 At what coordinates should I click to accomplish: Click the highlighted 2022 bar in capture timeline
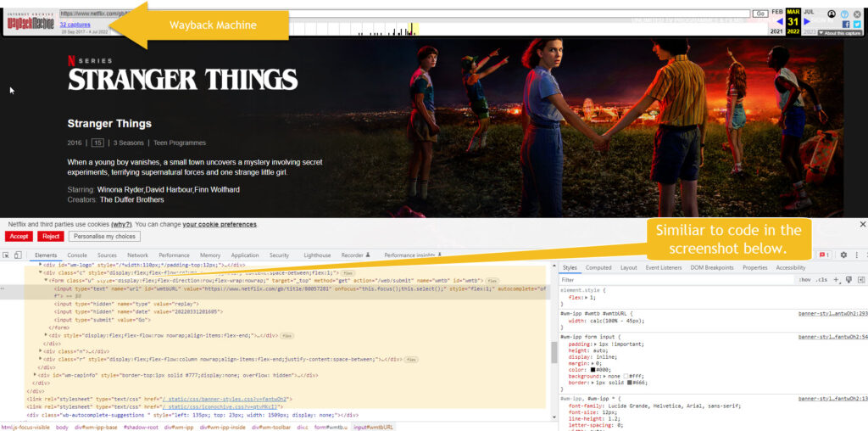[x=412, y=29]
